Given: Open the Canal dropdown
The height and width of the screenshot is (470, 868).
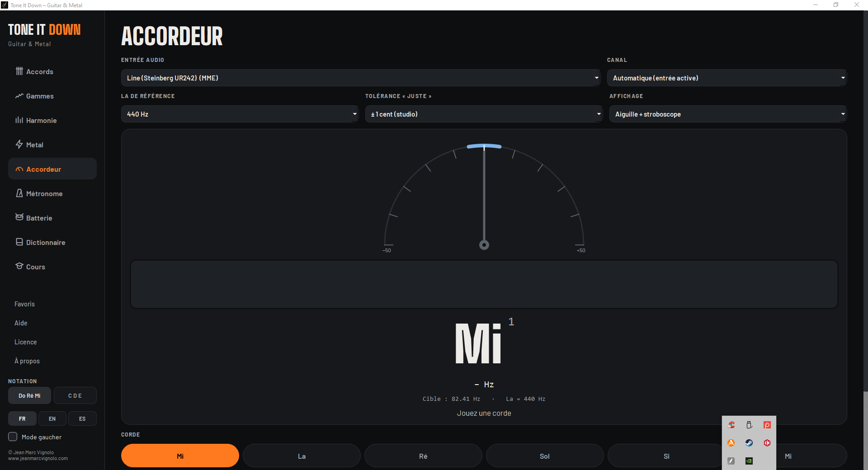Looking at the screenshot, I should coord(726,78).
